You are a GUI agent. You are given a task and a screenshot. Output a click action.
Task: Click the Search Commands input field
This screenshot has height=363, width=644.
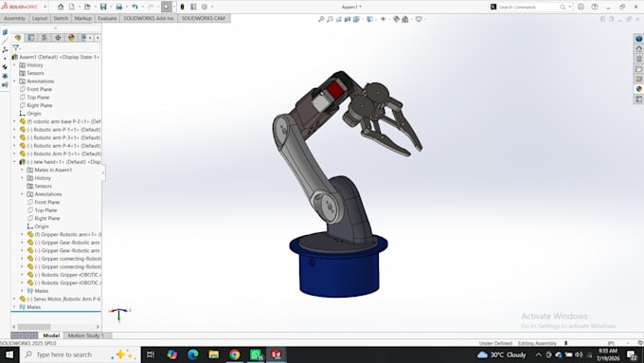coord(528,7)
